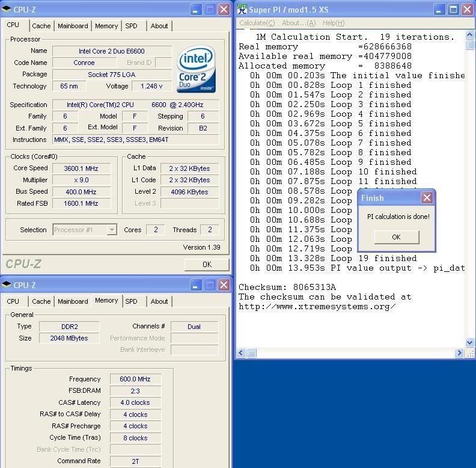
Task: Click the Instructions field MMX, SSE, SSE2
Action: tap(135, 140)
